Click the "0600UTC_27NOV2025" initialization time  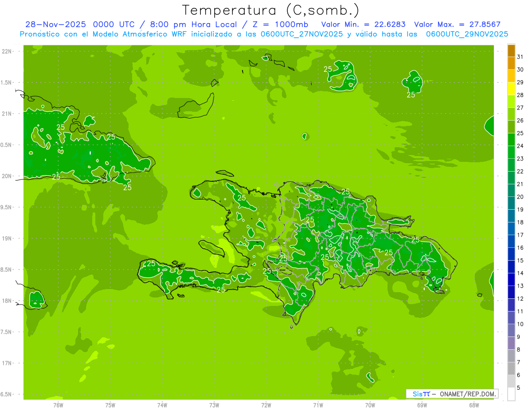pos(301,34)
